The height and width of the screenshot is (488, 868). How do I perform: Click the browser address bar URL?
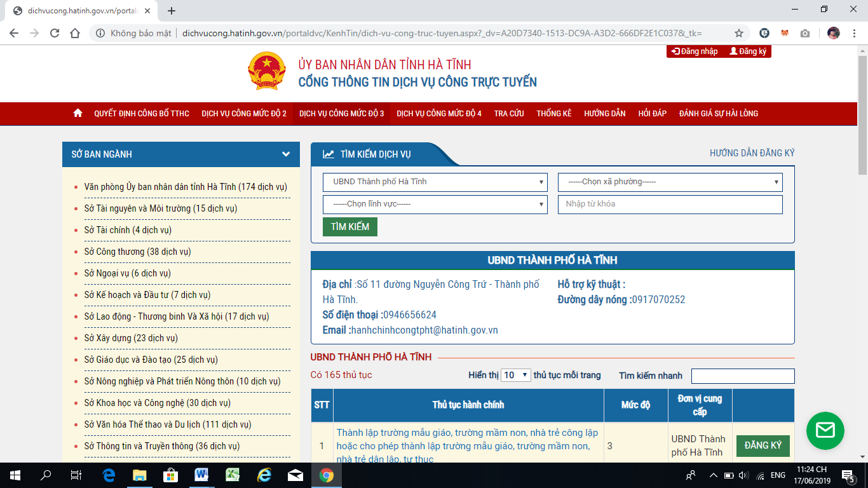pos(442,33)
